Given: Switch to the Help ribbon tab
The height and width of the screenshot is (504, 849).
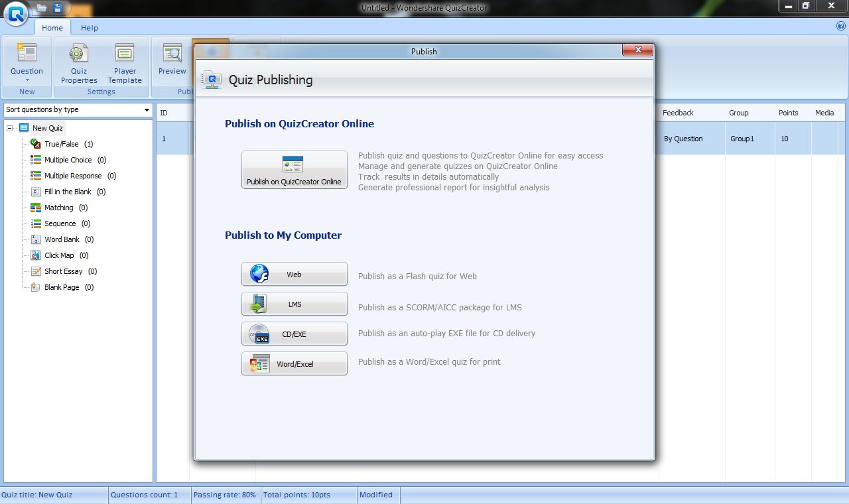Looking at the screenshot, I should coord(90,28).
